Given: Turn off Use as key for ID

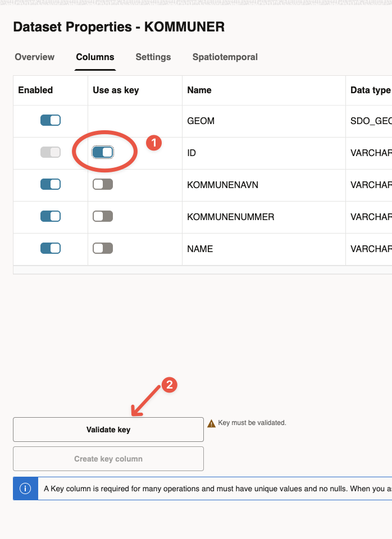Looking at the screenshot, I should coord(103,152).
